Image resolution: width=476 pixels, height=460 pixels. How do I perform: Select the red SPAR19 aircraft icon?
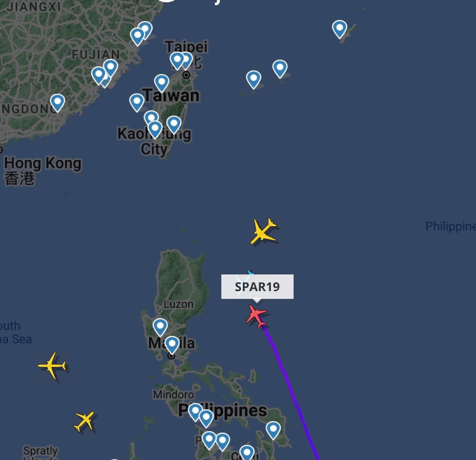(x=256, y=315)
